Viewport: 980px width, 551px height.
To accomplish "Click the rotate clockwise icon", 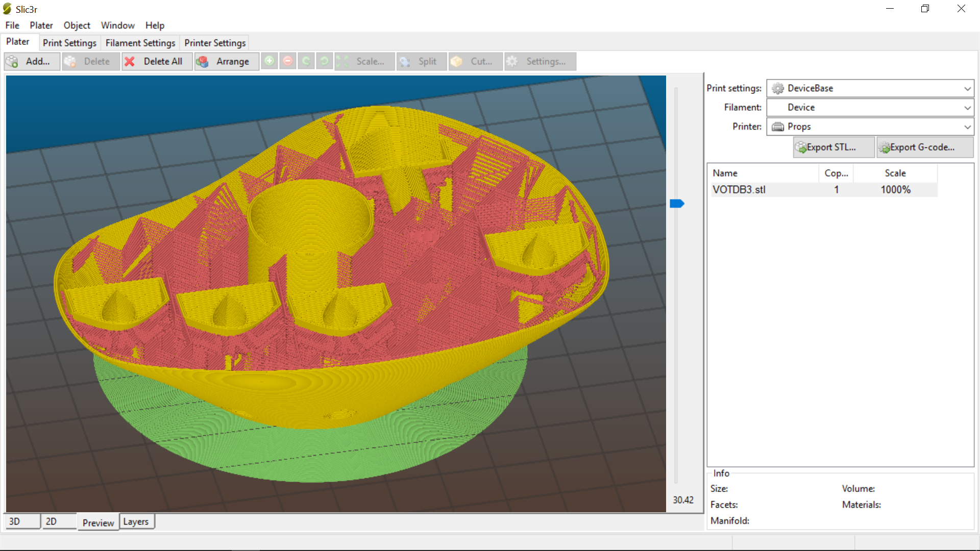I will point(325,61).
